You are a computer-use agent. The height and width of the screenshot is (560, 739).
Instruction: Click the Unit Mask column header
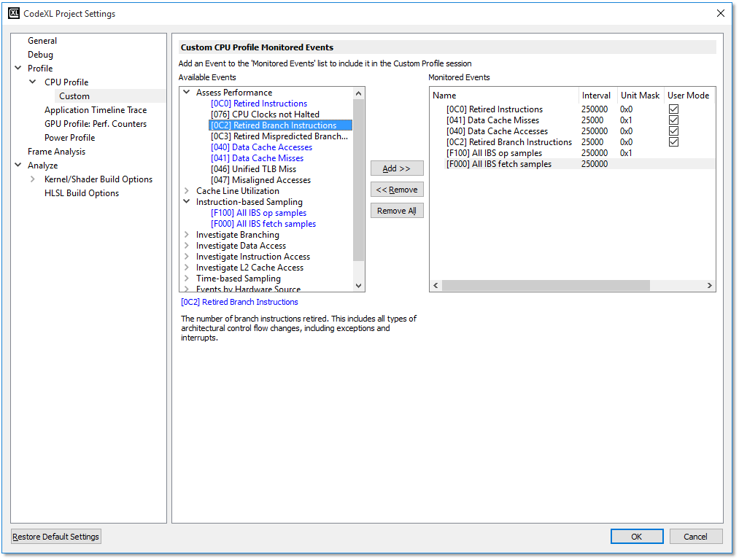coord(641,95)
